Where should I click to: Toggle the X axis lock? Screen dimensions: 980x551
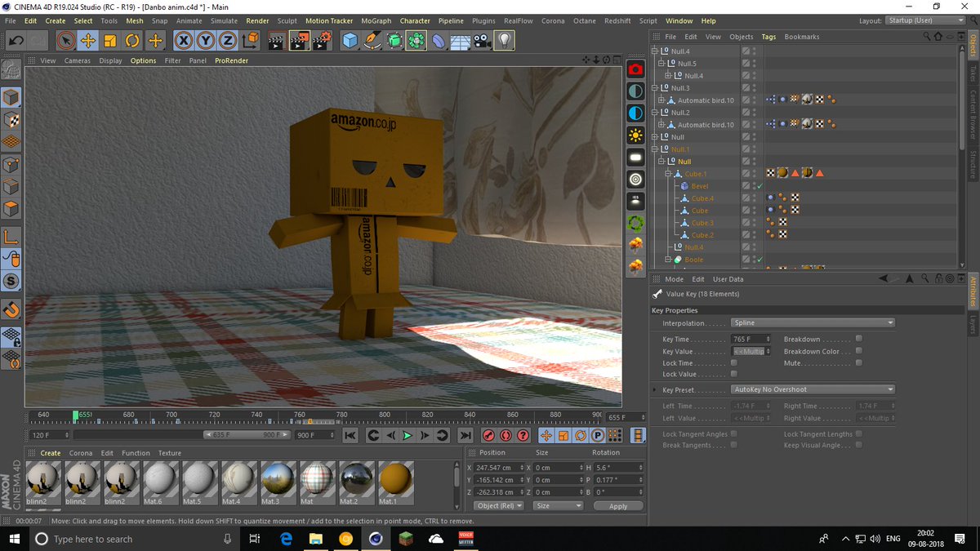(184, 40)
